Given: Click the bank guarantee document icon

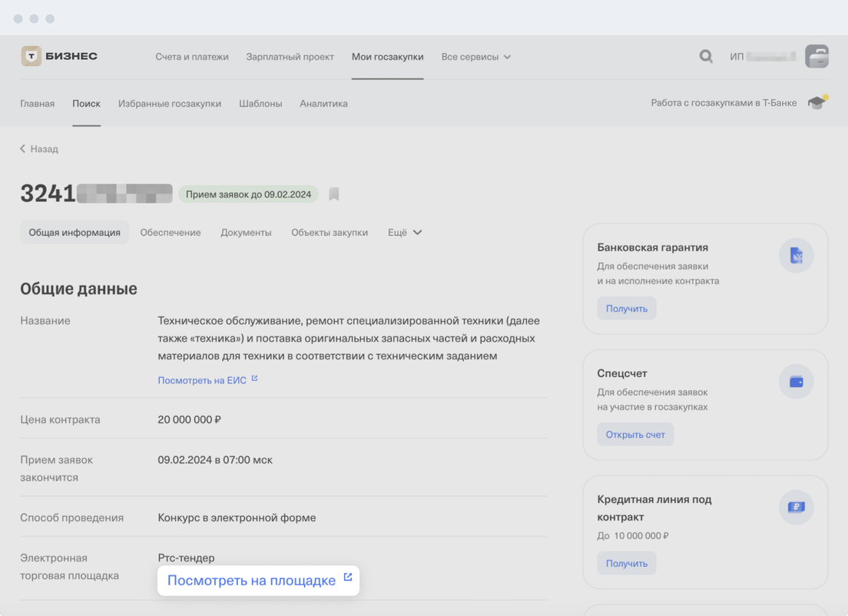Looking at the screenshot, I should (x=796, y=256).
